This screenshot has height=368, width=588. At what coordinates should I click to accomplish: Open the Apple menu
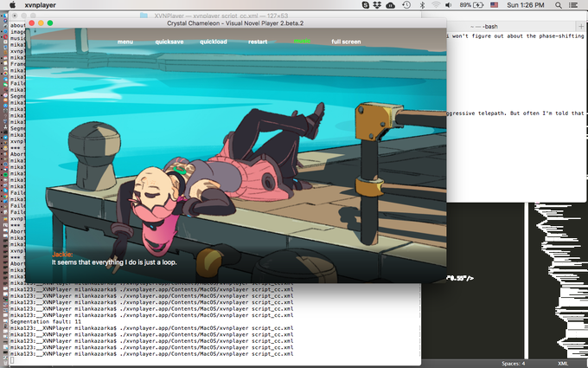click(12, 5)
